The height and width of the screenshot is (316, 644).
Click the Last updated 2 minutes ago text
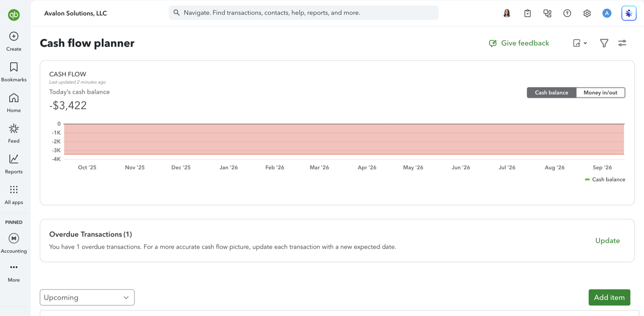point(77,82)
